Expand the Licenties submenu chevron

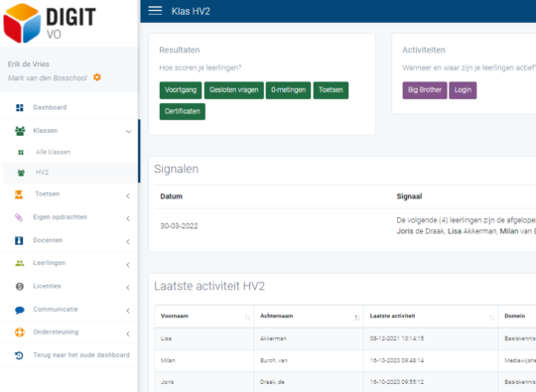128,288
